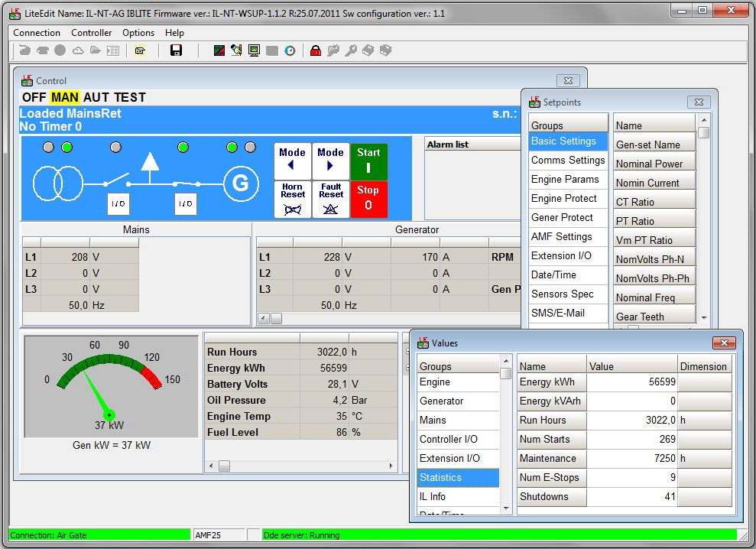Click the green monitor toolbar icon
The image size is (756, 549).
(x=254, y=50)
